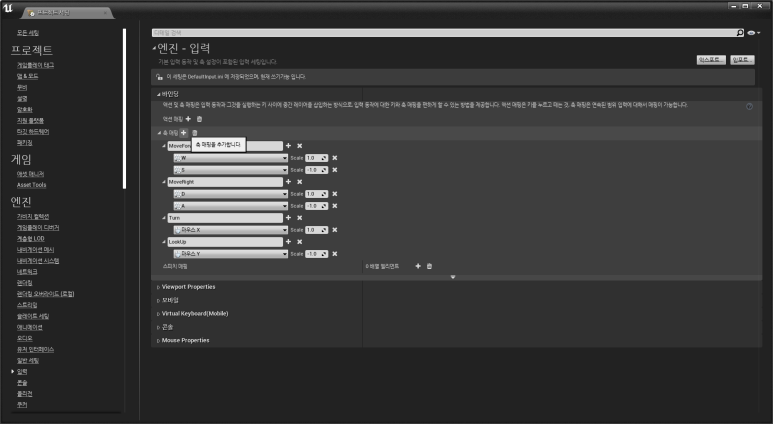
Task: Click the 익스포트 button
Action: click(x=711, y=60)
